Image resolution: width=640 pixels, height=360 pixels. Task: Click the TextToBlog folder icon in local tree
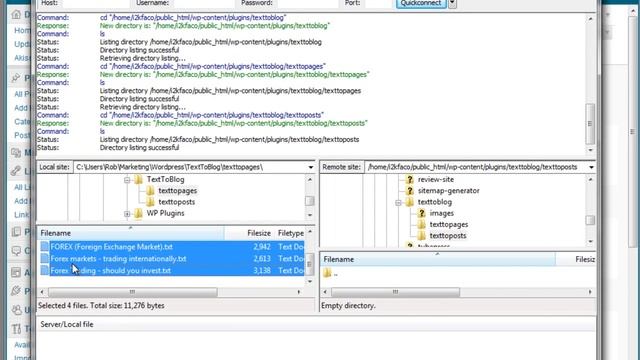point(138,179)
